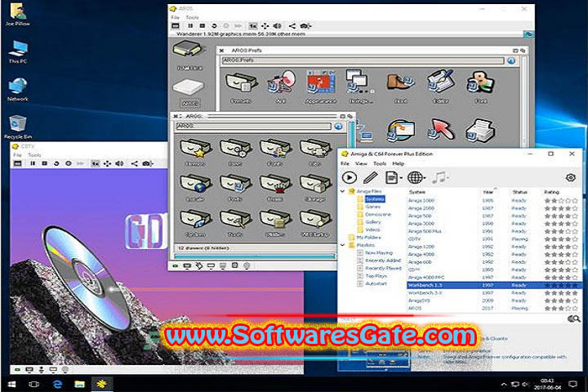
Task: Select the Amiga 1000 row
Action: tap(493, 201)
